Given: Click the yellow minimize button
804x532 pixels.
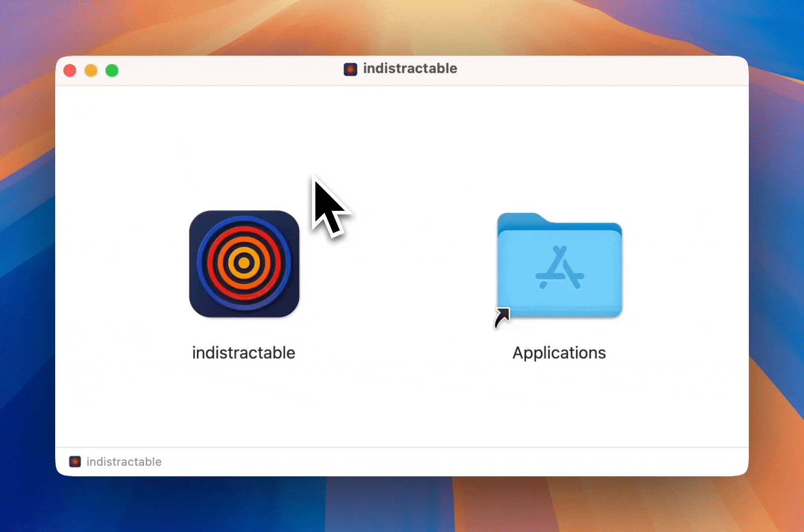Looking at the screenshot, I should pos(91,70).
